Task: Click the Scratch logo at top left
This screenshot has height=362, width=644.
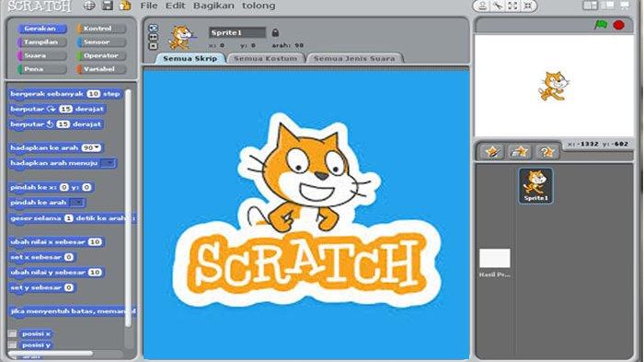Action: [40, 6]
